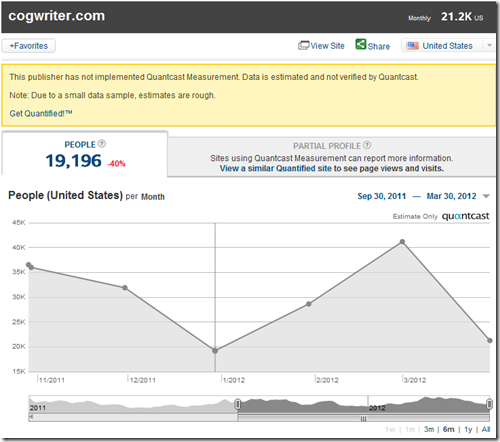Image resolution: width=500 pixels, height=442 pixels.
Task: Click the green Share icon
Action: pos(361,44)
